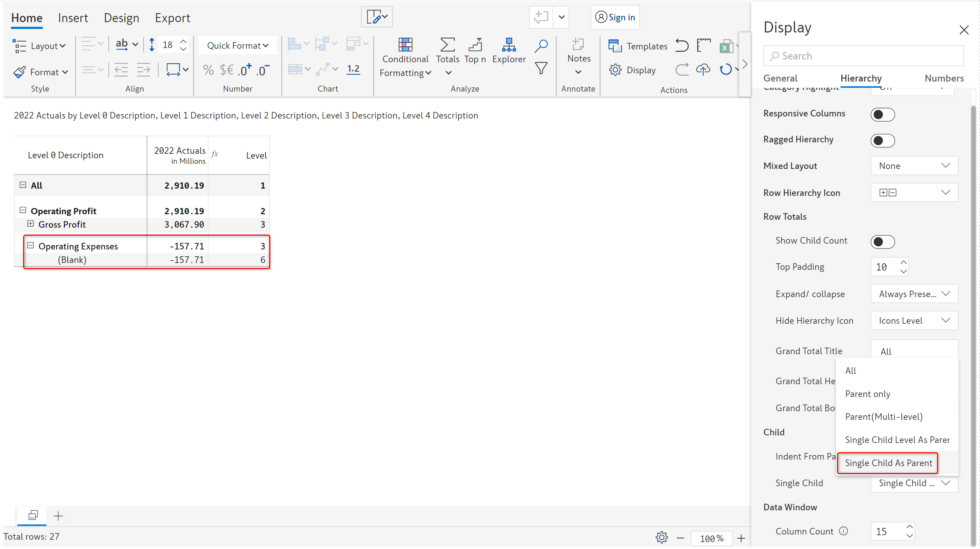Click the Display panel Search field
The image size is (980, 549).
coord(863,56)
